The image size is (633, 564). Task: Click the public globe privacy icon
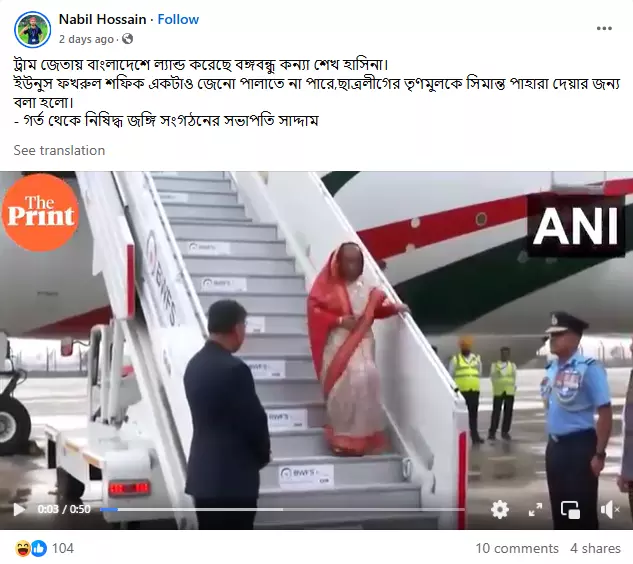pos(128,39)
